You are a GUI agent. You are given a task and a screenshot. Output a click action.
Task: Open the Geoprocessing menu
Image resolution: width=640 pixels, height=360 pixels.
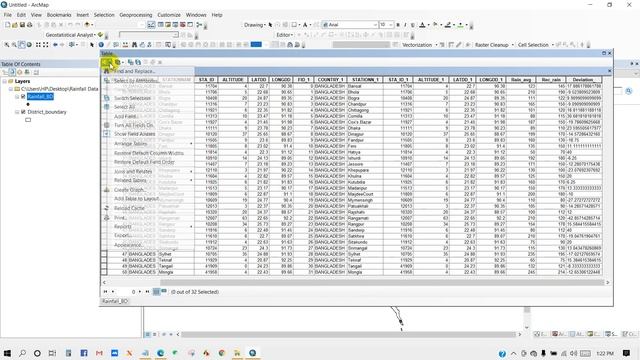click(136, 15)
